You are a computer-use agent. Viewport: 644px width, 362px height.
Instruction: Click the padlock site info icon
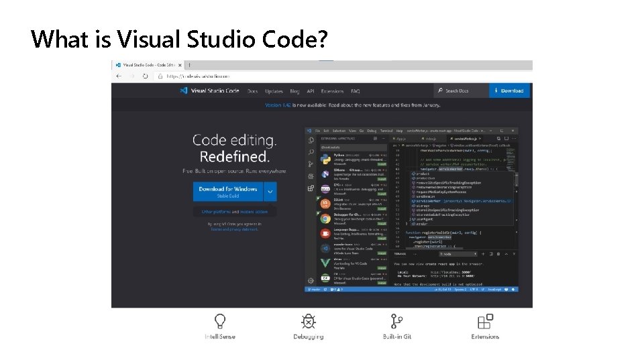(160, 76)
